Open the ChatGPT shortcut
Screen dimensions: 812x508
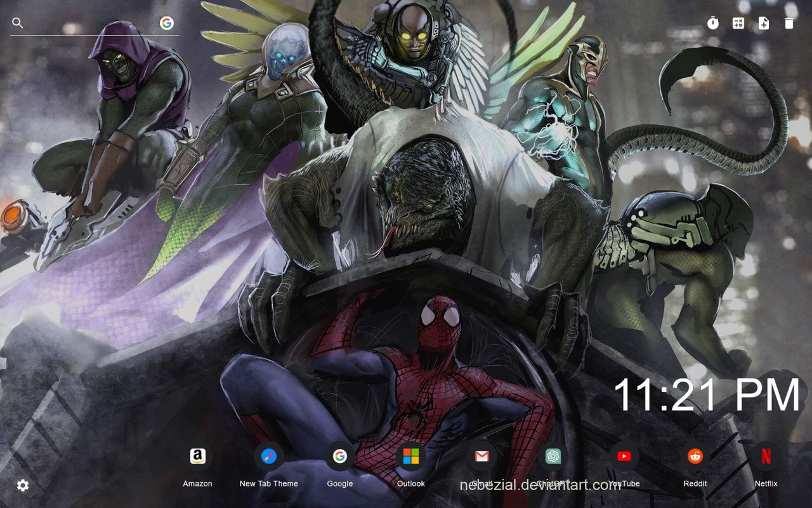pyautogui.click(x=553, y=465)
